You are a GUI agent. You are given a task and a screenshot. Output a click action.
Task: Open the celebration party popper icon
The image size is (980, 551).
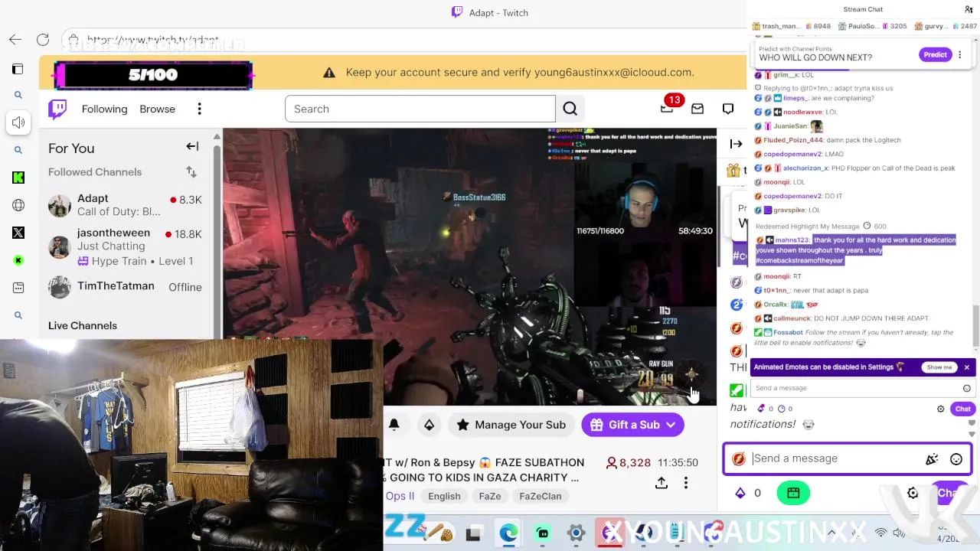(932, 459)
